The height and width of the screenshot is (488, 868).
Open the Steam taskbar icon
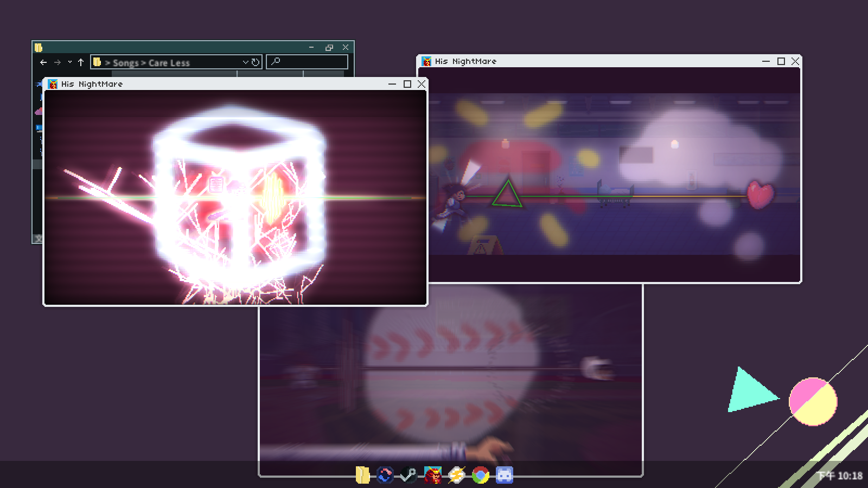tap(409, 475)
